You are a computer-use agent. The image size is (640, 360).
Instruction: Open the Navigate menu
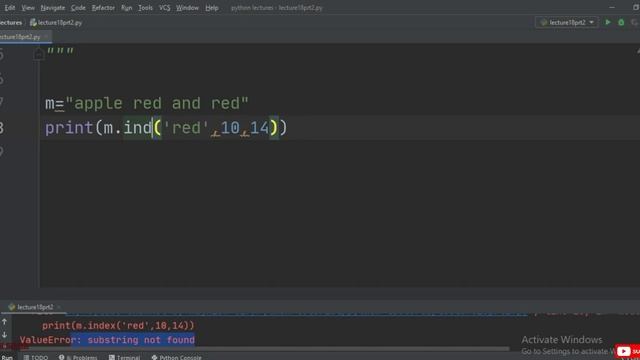53,8
